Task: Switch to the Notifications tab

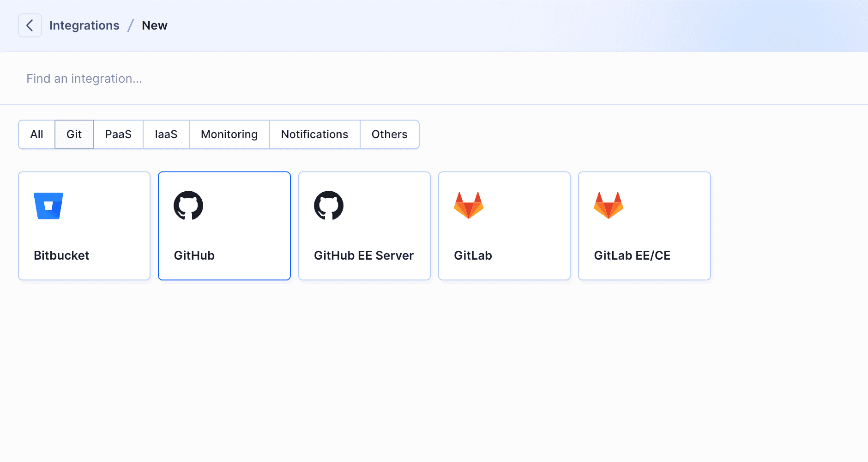Action: [314, 134]
